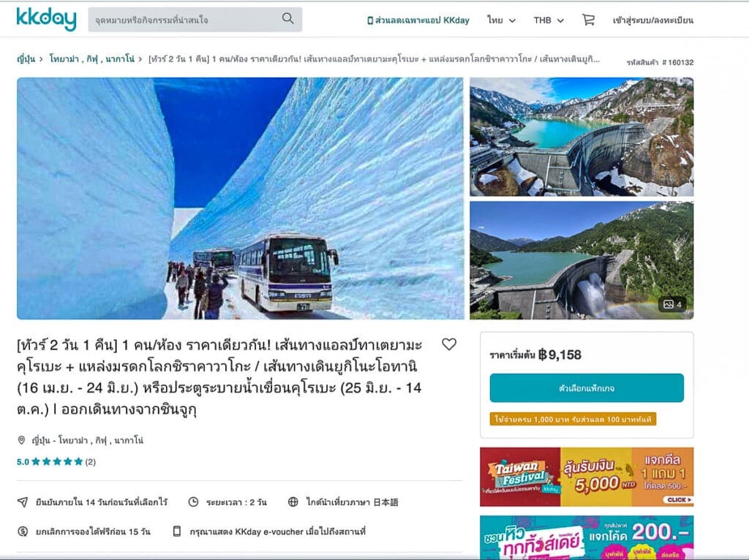Image resolution: width=749 pixels, height=560 pixels.
Task: Open the shopping cart icon
Action: (x=588, y=20)
